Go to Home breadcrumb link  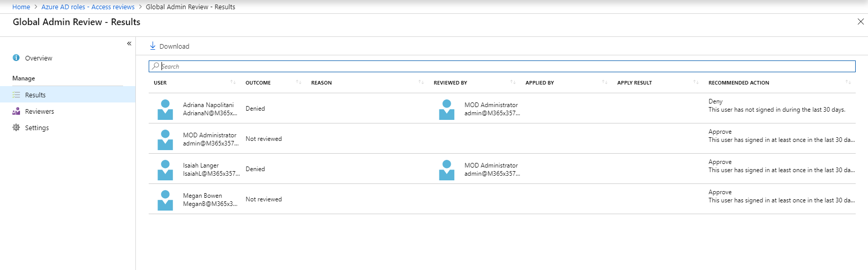point(21,7)
